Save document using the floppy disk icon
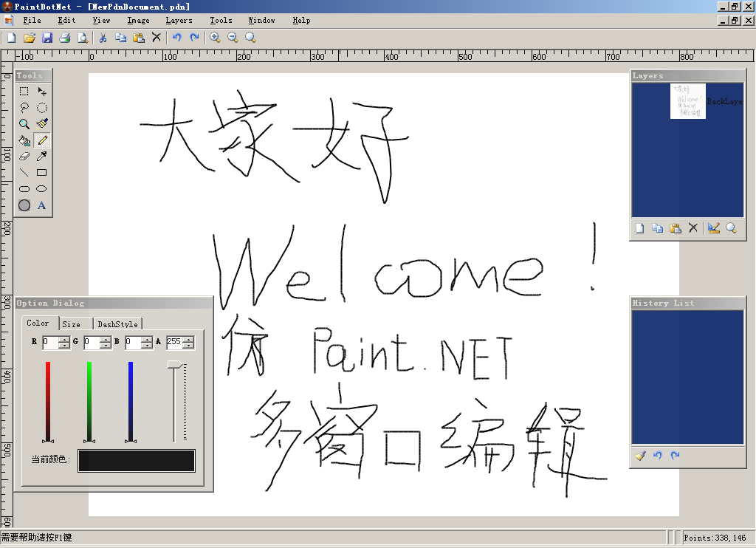Image resolution: width=756 pixels, height=548 pixels. tap(47, 38)
